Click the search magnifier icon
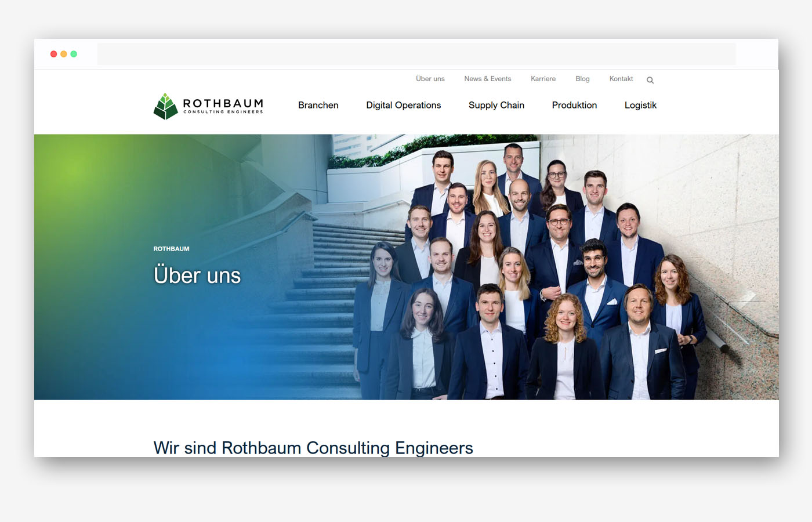This screenshot has height=522, width=812. point(650,80)
